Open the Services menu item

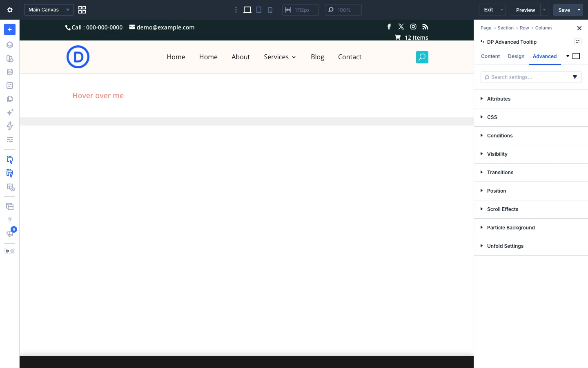(x=280, y=57)
